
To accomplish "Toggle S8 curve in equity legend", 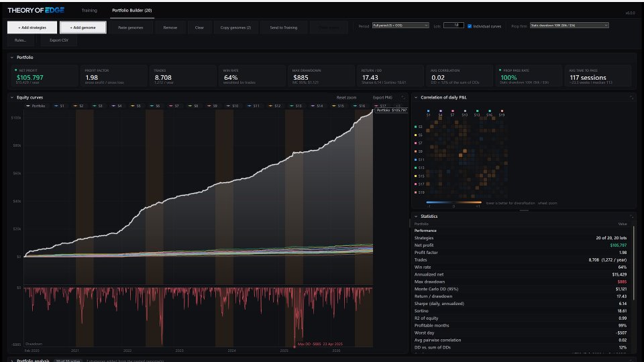I will click(x=193, y=106).
